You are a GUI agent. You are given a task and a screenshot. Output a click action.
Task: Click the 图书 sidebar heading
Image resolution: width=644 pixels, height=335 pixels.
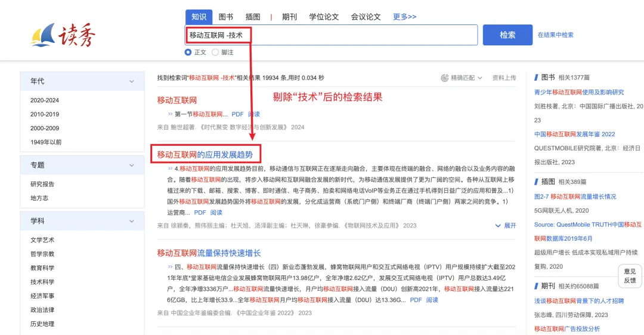click(548, 78)
